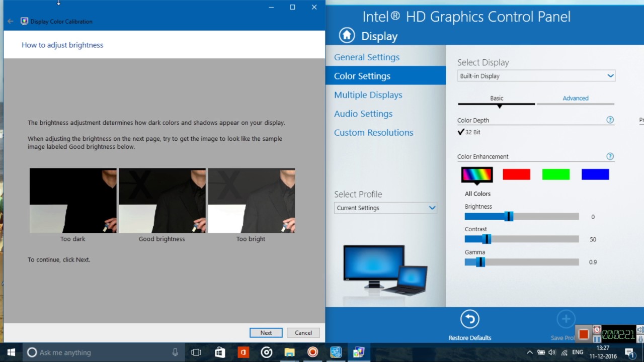644x362 pixels.
Task: Select the blue color channel swatch
Action: (x=595, y=174)
